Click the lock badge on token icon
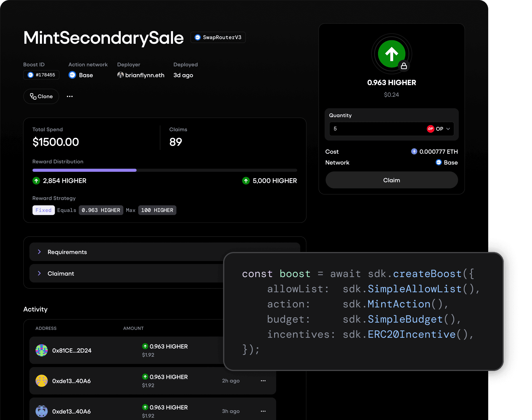Viewport: 532px width, 420px height. point(404,66)
